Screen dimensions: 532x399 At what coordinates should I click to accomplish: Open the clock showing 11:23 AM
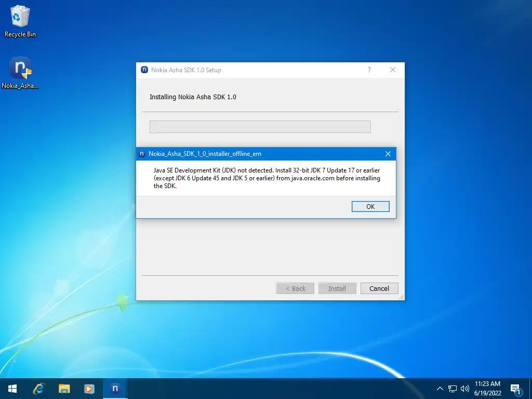pyautogui.click(x=487, y=389)
